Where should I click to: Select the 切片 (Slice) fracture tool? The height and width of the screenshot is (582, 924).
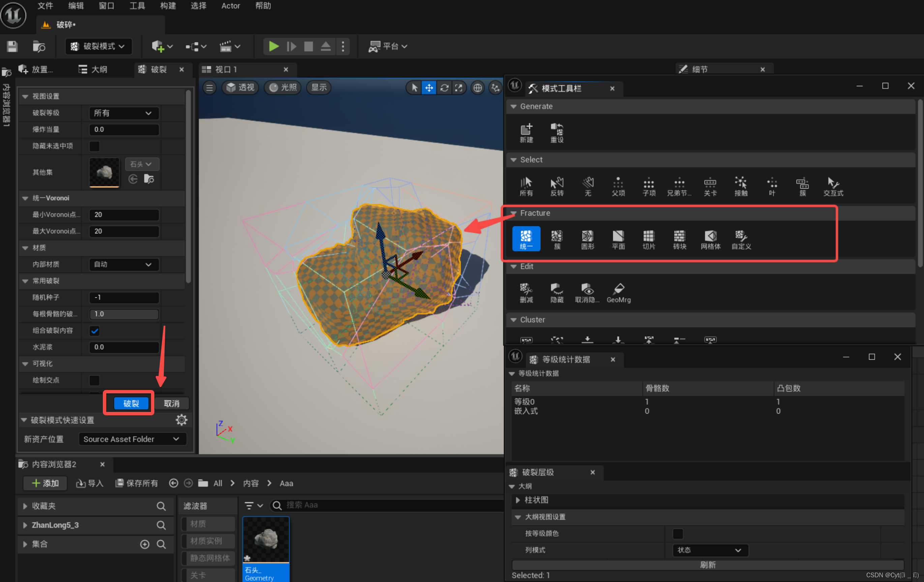pyautogui.click(x=649, y=239)
